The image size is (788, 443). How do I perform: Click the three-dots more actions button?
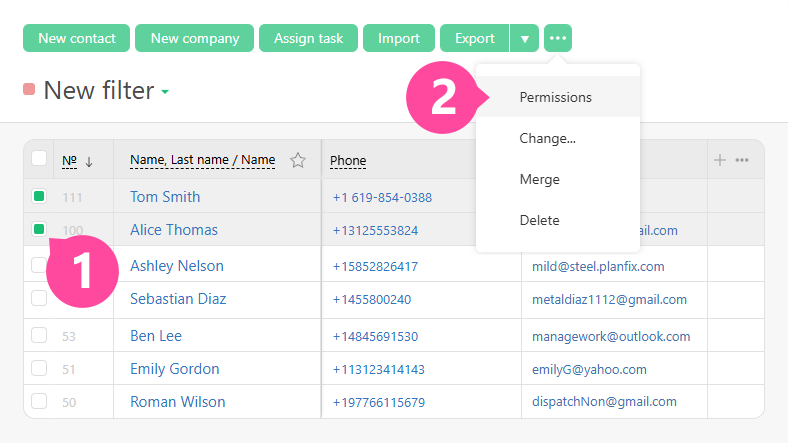(558, 38)
